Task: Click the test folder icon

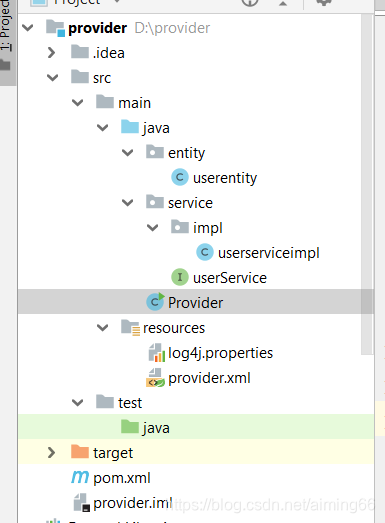Action: click(x=105, y=402)
